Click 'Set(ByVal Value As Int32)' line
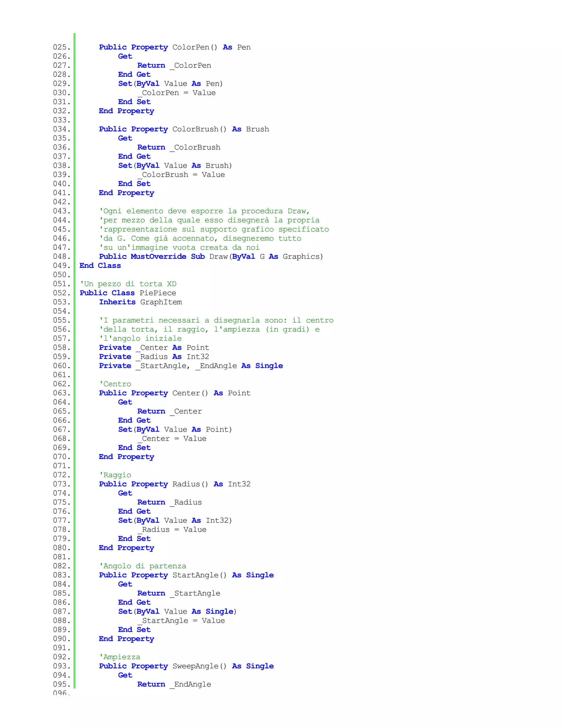Viewport: 563px width, 728px height. (175, 520)
